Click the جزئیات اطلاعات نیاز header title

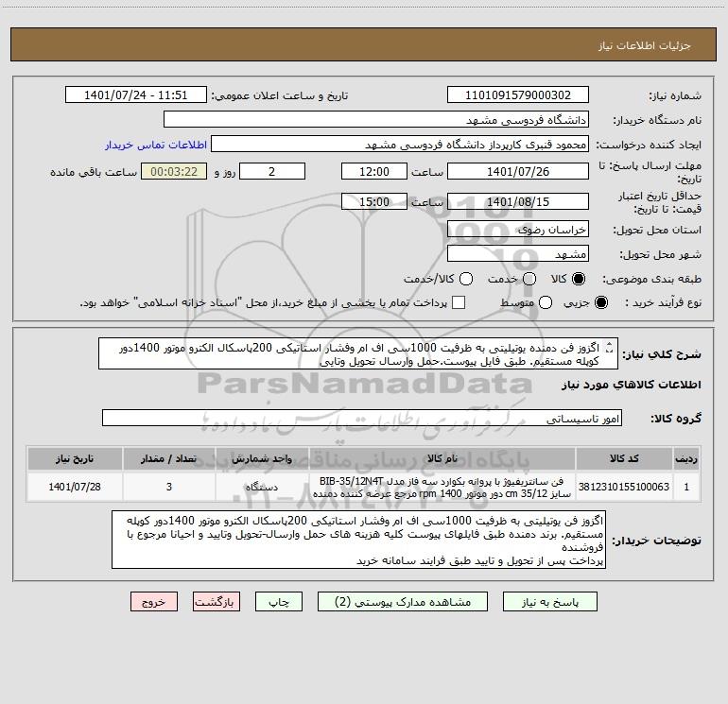pos(645,45)
